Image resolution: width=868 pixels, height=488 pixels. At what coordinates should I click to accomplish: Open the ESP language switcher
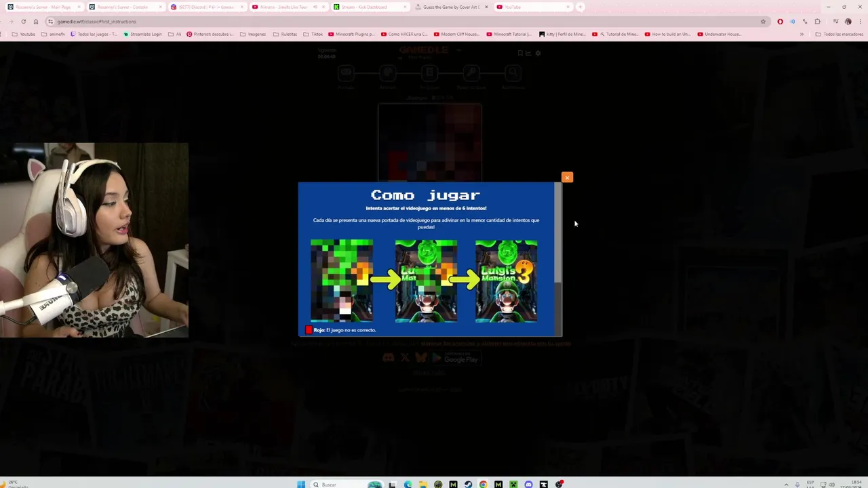click(x=810, y=484)
